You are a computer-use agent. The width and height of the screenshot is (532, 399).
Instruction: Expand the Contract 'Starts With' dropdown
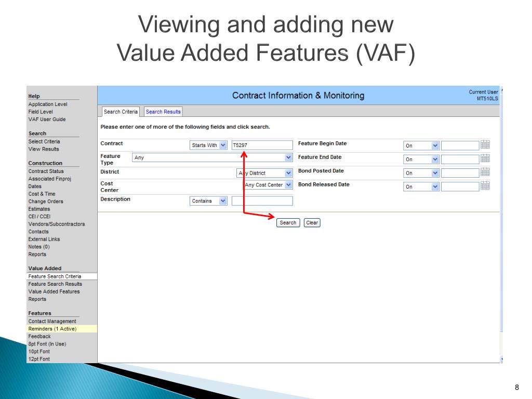208,145
